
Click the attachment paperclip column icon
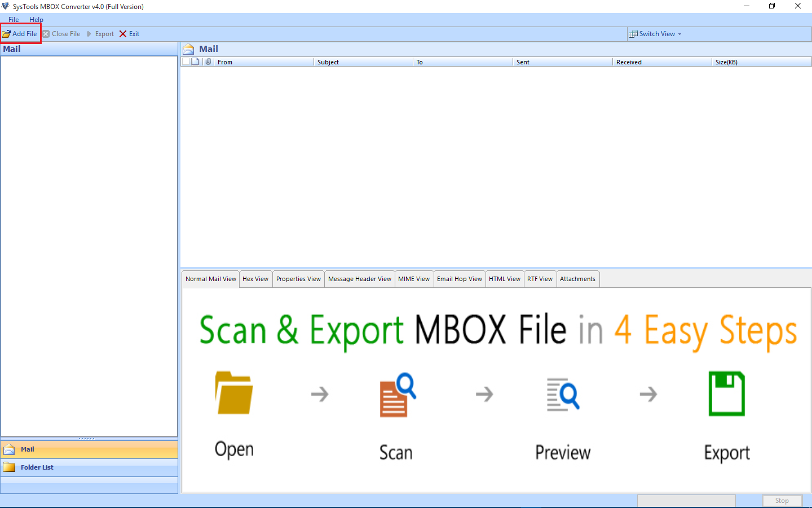[208, 62]
